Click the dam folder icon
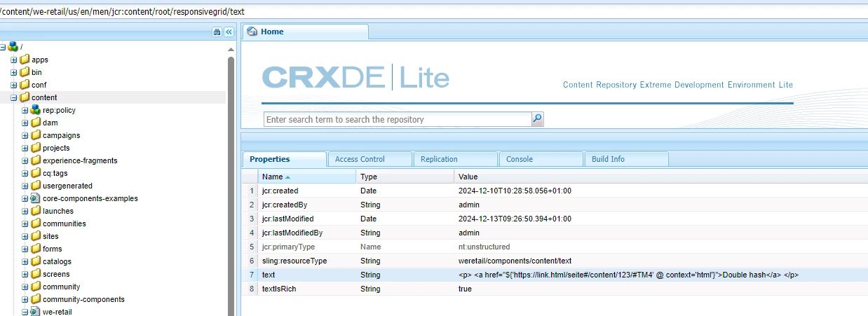This screenshot has width=868, height=316. [x=36, y=123]
